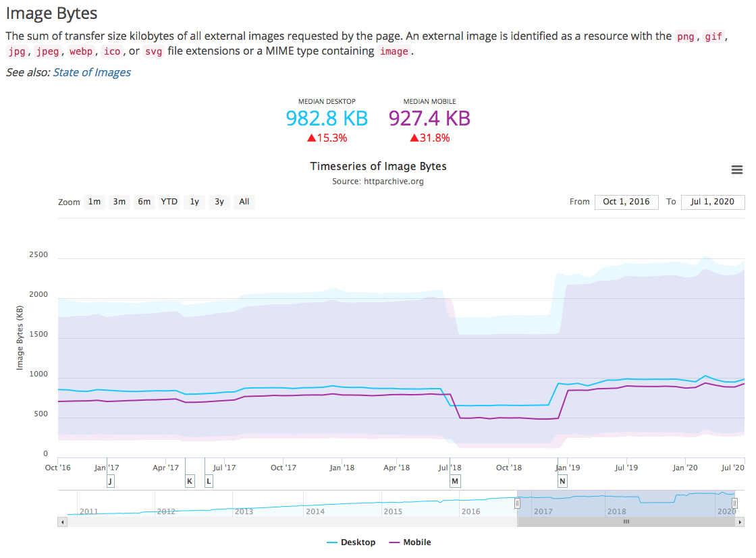Screen dimensions: 756x558
Task: Click the L annotation flag marker
Action: pos(209,481)
